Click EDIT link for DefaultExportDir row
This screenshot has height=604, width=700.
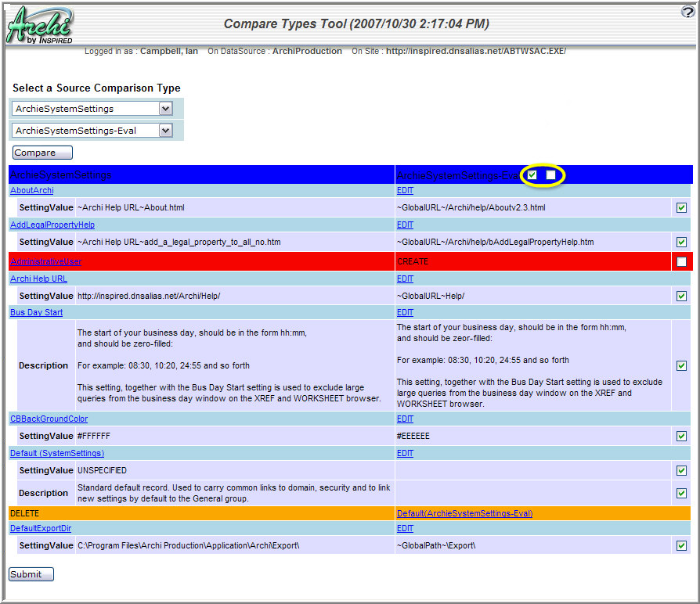click(x=405, y=528)
